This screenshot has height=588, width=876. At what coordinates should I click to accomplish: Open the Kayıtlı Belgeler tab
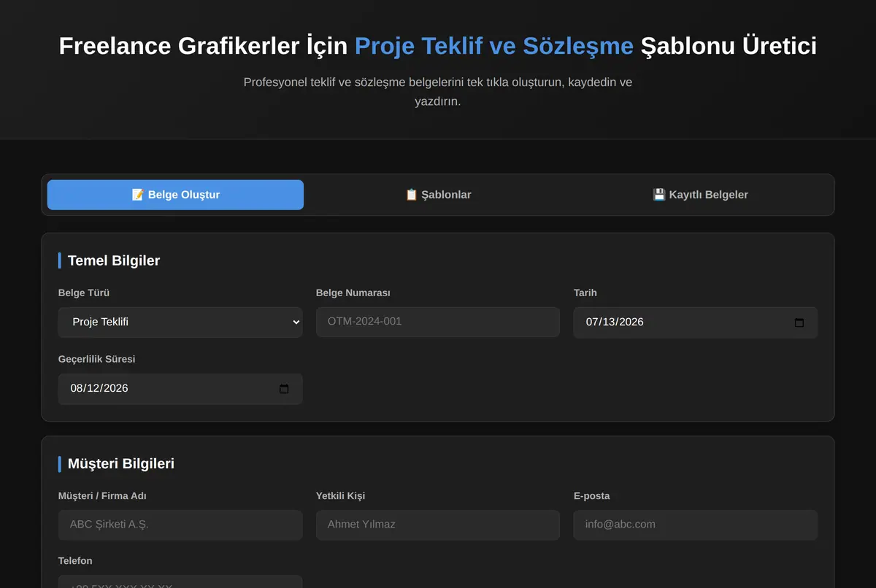tap(700, 195)
